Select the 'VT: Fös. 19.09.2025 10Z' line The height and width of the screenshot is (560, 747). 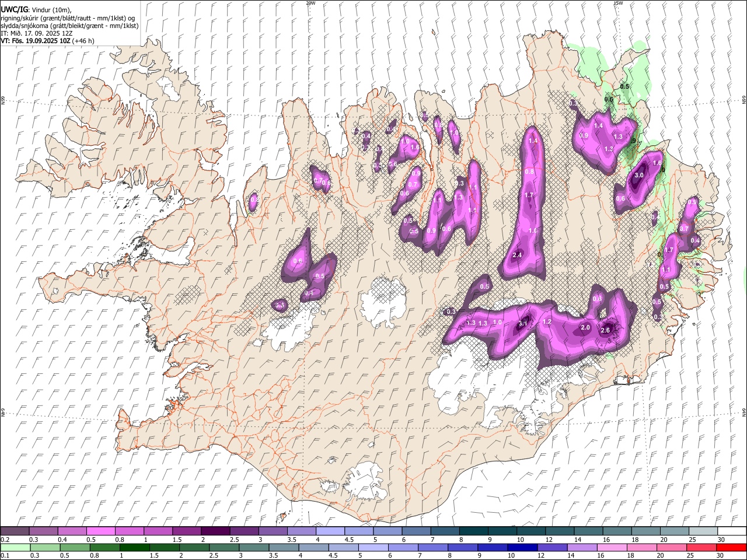click(34, 41)
